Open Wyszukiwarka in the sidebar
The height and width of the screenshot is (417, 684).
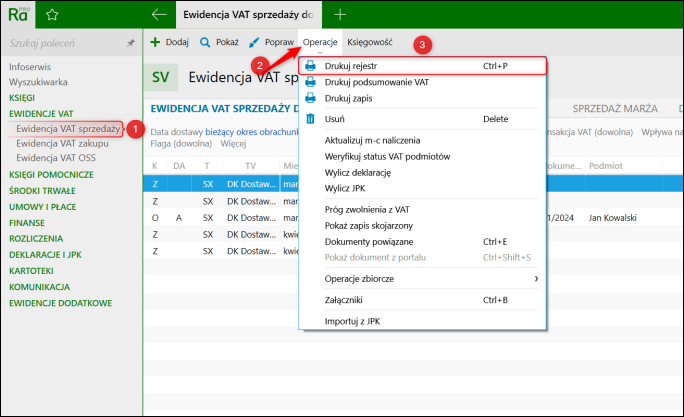point(38,82)
